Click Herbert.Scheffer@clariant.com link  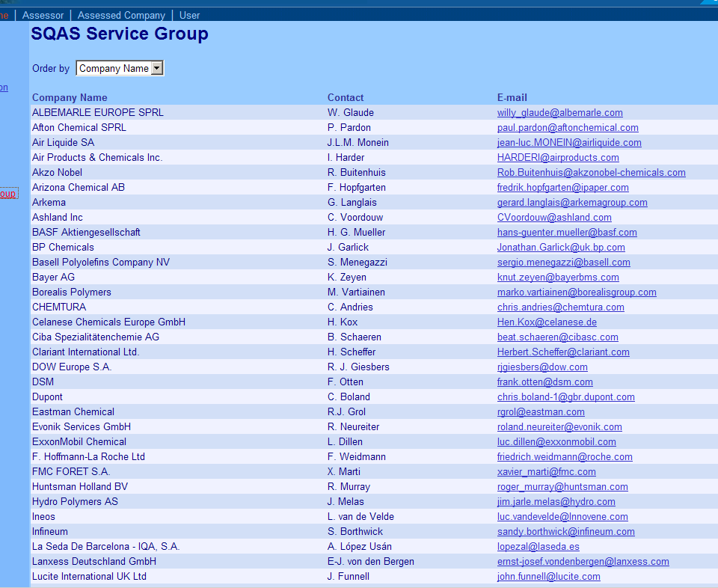coord(563,352)
